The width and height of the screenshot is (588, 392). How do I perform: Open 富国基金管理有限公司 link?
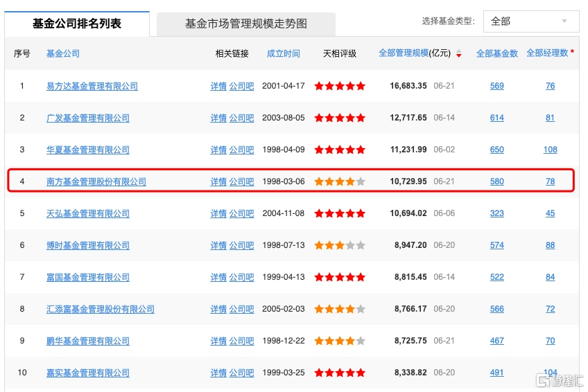(x=88, y=277)
